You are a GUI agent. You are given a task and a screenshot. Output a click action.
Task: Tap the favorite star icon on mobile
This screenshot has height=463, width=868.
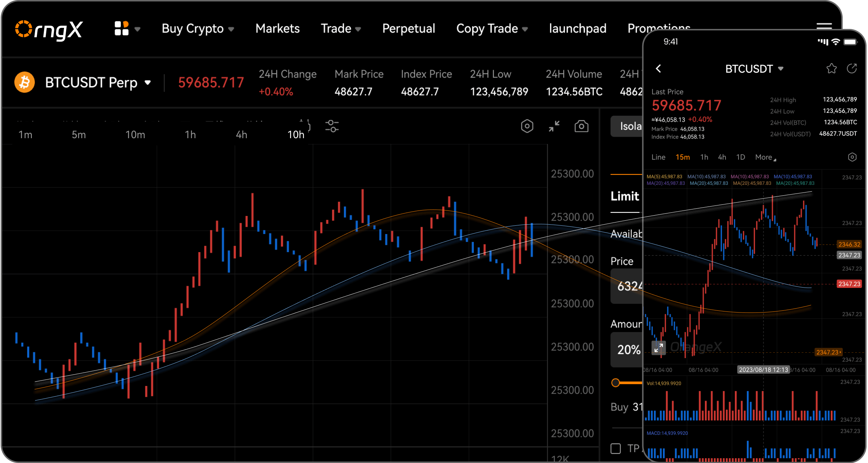(x=831, y=68)
